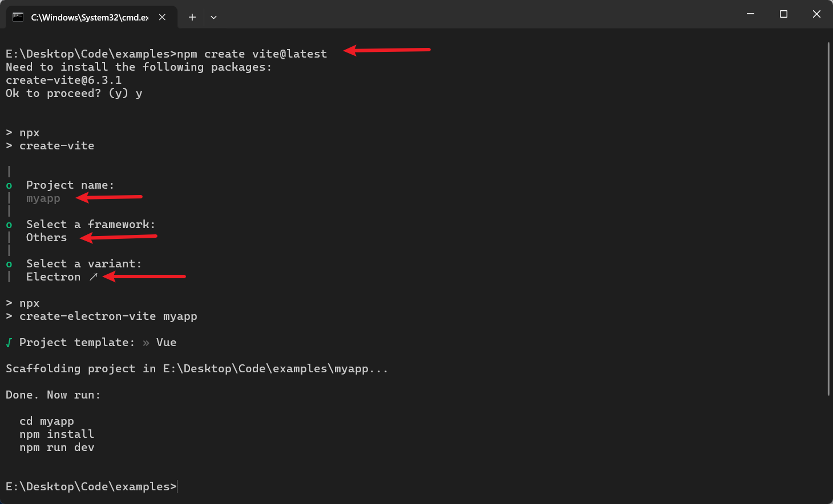Screen dimensions: 833x504
Task: Click the green circle beside Project name
Action: coord(9,186)
